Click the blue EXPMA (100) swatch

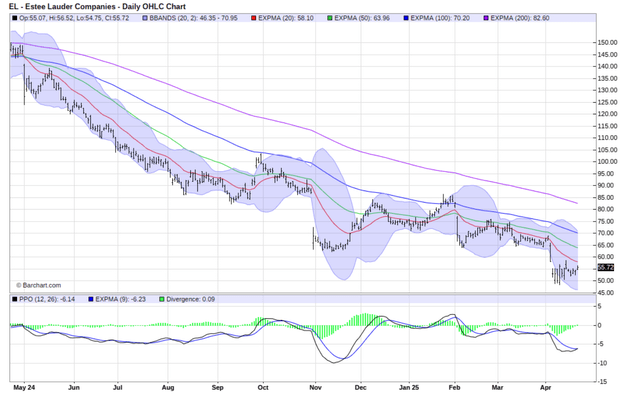pyautogui.click(x=406, y=18)
